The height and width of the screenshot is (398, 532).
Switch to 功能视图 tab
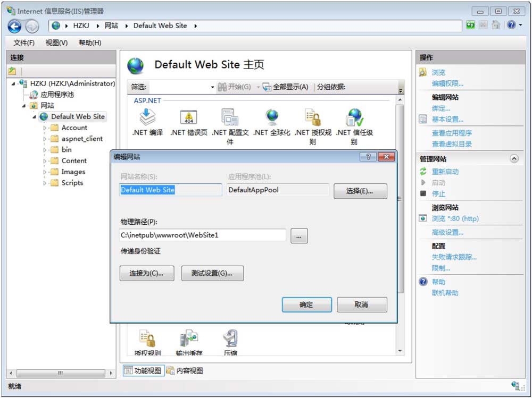coord(144,370)
